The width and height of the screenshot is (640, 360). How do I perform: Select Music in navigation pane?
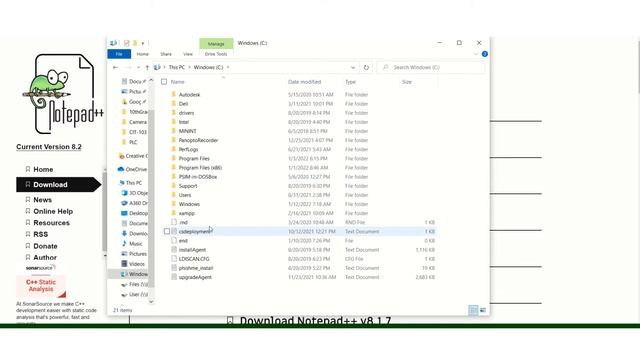(132, 244)
